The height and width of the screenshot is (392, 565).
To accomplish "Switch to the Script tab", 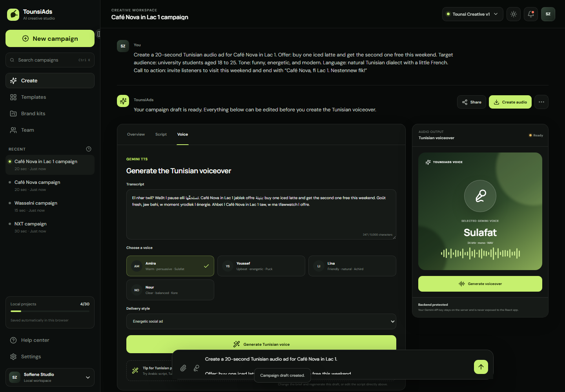I will (161, 134).
